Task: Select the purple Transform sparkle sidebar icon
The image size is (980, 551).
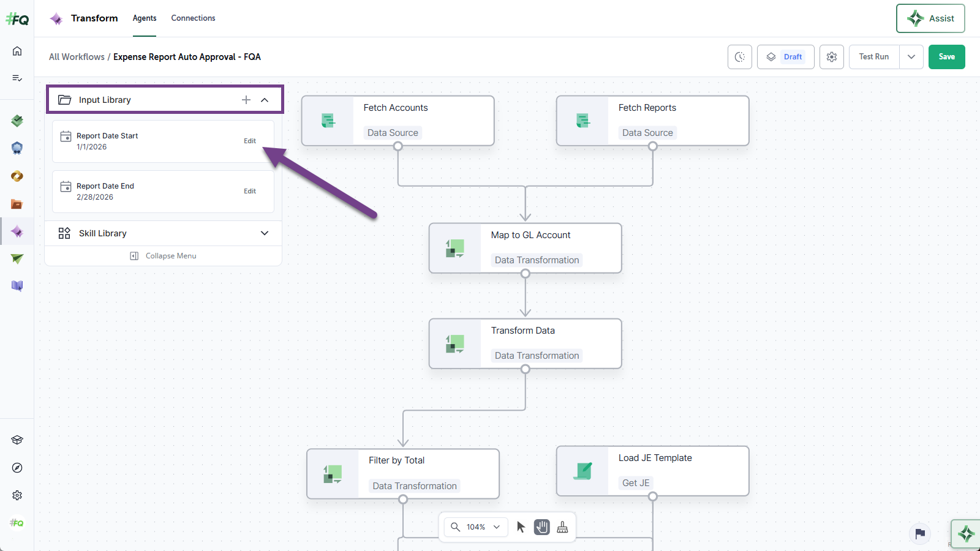Action: click(17, 232)
